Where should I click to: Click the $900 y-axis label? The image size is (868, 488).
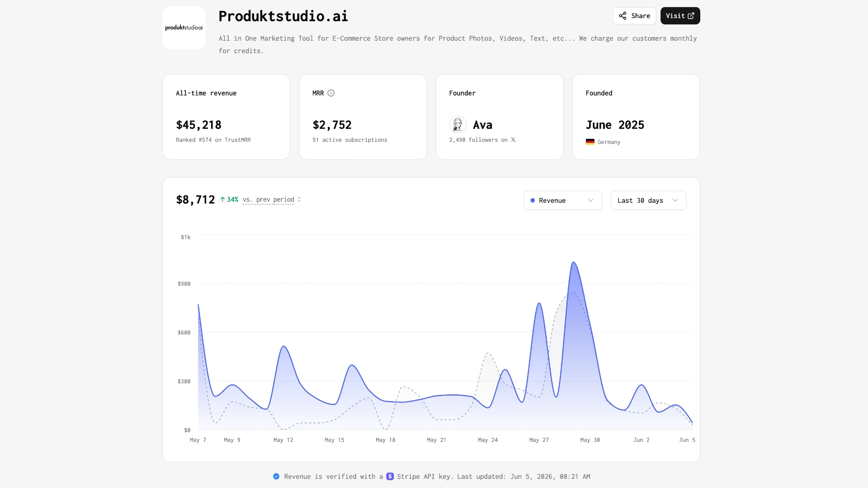[184, 284]
